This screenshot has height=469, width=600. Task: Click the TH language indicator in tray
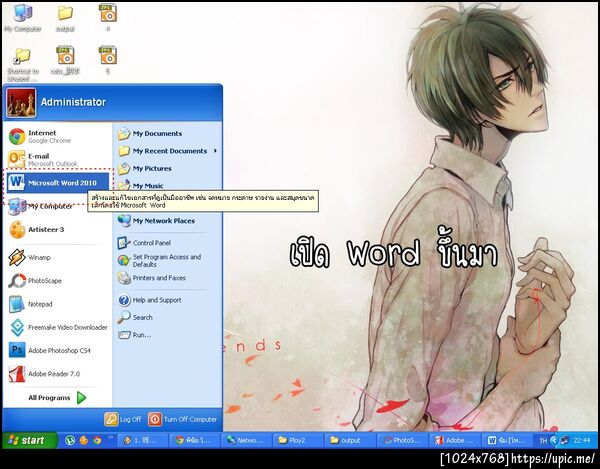(x=543, y=441)
